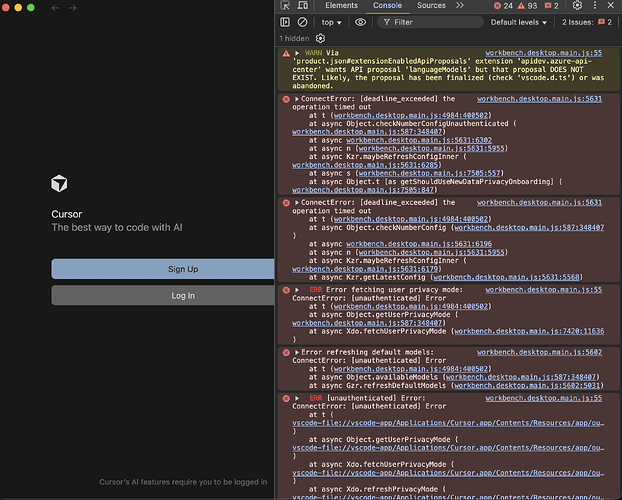Open workbench.desktop.main.js:7420:11636 stack link
The image size is (622, 500).
pyautogui.click(x=529, y=331)
